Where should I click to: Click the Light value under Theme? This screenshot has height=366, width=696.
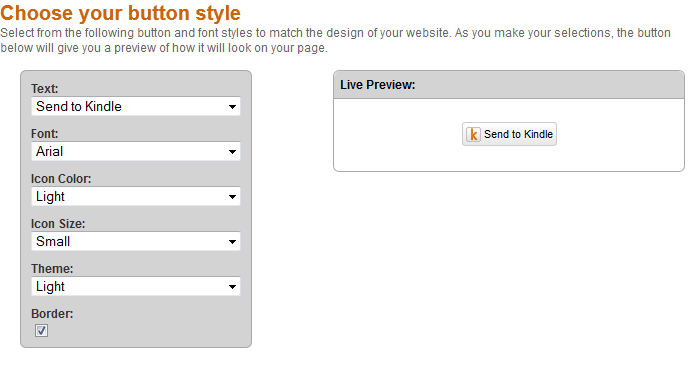(x=50, y=287)
